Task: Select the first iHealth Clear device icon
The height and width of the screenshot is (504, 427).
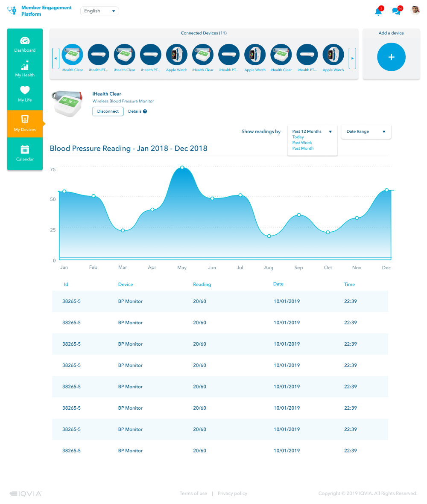Action: 73,55
